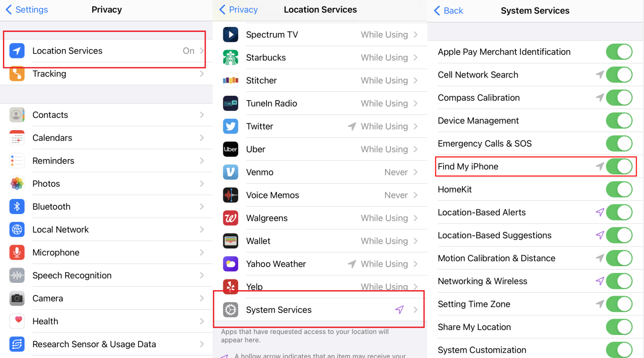Open the Walgreens app icon
The image size is (644, 358).
[231, 218]
